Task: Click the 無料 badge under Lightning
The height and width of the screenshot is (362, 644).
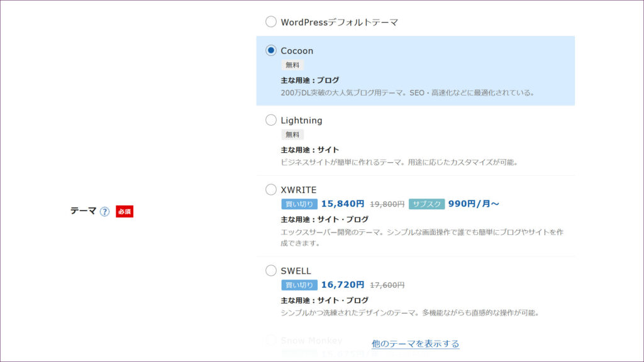Action: (292, 134)
